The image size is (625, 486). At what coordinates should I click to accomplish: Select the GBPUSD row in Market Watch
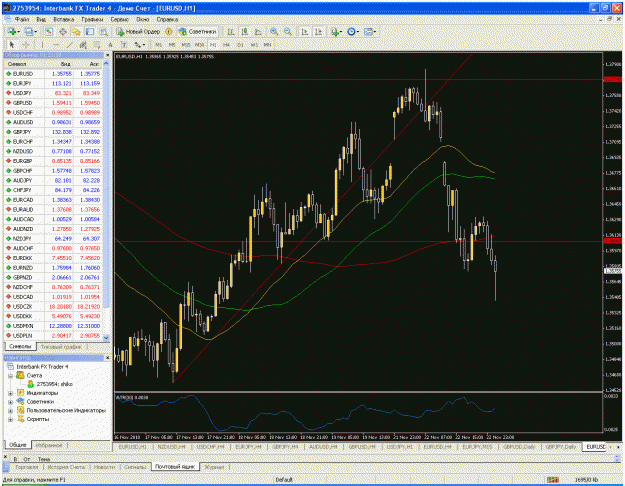point(53,103)
